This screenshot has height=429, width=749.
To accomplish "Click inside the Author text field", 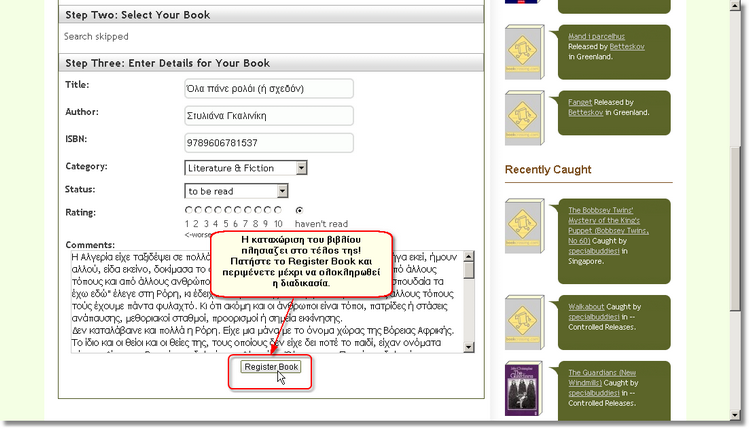I will pos(268,115).
